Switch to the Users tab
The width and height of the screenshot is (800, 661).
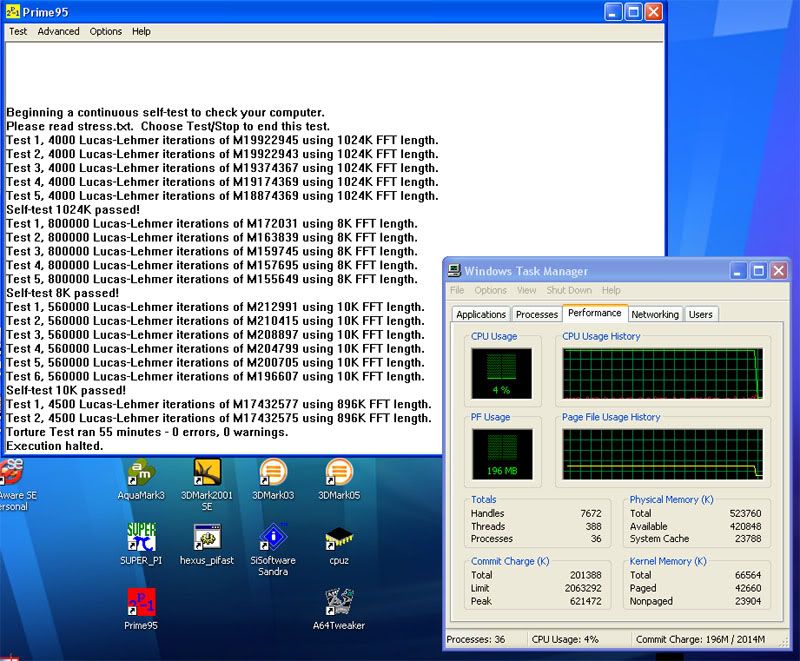pyautogui.click(x=701, y=314)
